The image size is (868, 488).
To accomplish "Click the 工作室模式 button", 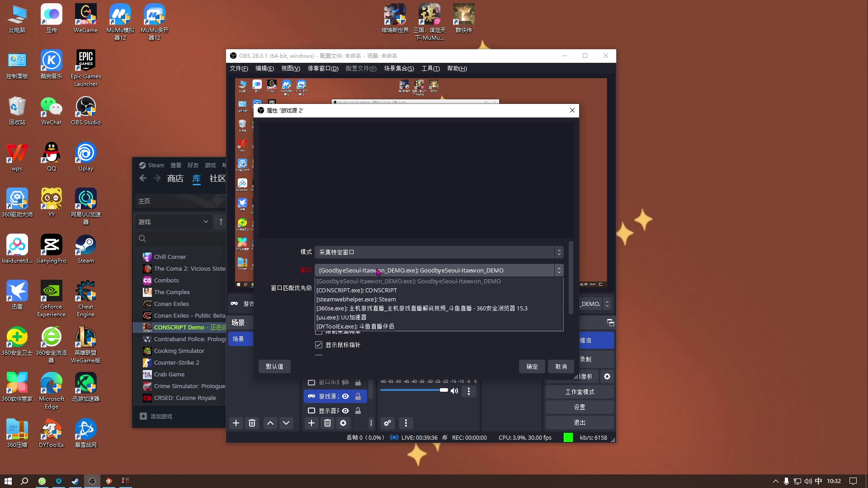I will [580, 392].
